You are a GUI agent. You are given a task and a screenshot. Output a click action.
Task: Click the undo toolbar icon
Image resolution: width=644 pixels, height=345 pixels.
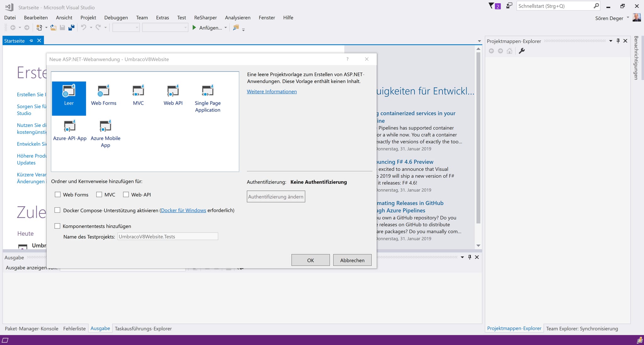click(x=84, y=28)
